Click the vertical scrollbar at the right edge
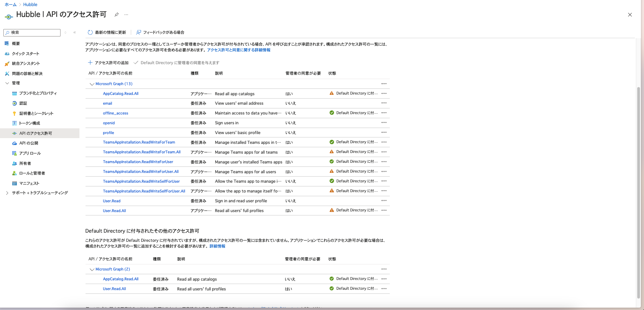The height and width of the screenshot is (310, 644). pyautogui.click(x=638, y=192)
